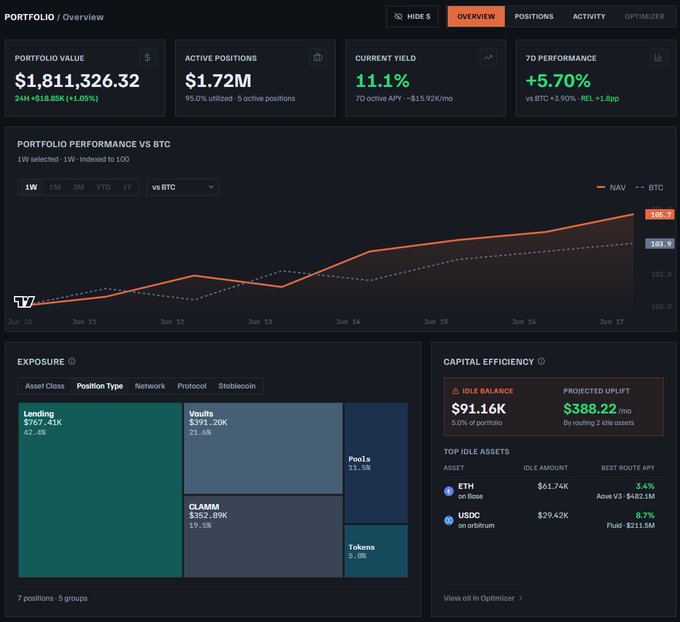
Task: Click the info icon next to EXPOSURE
Action: click(x=72, y=361)
